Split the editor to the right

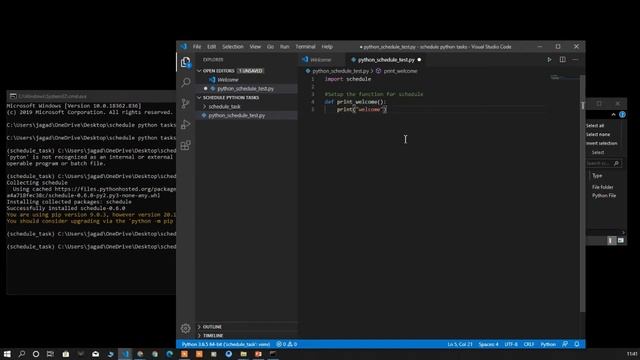[x=562, y=60]
